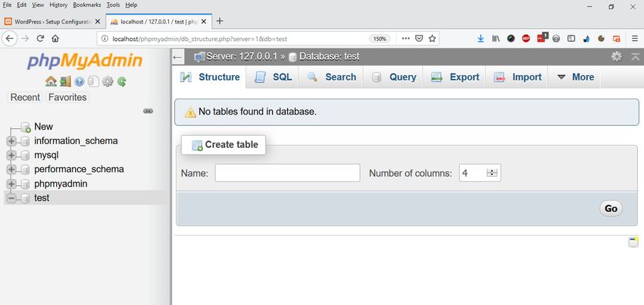Select performance_schema database name in tree
The image size is (644, 305).
pos(79,169)
